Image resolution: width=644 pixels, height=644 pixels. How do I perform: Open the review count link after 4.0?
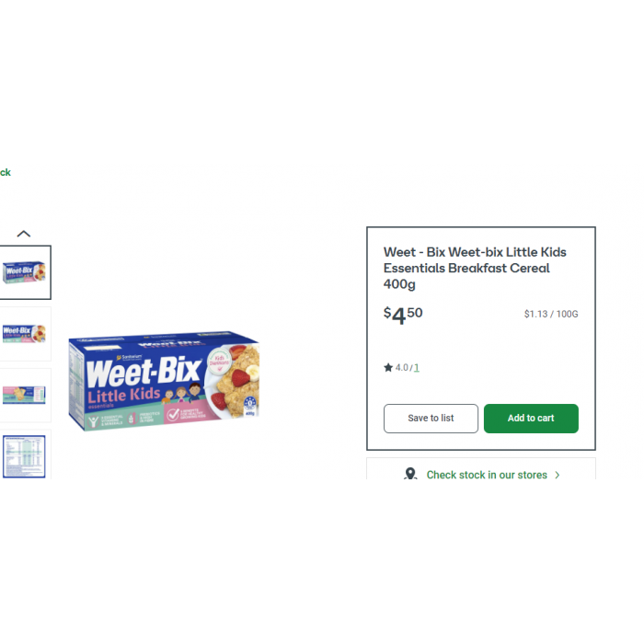click(x=417, y=368)
